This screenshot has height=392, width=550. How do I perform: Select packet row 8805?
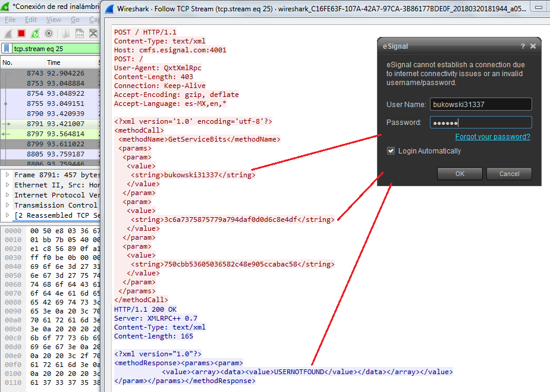click(x=51, y=154)
